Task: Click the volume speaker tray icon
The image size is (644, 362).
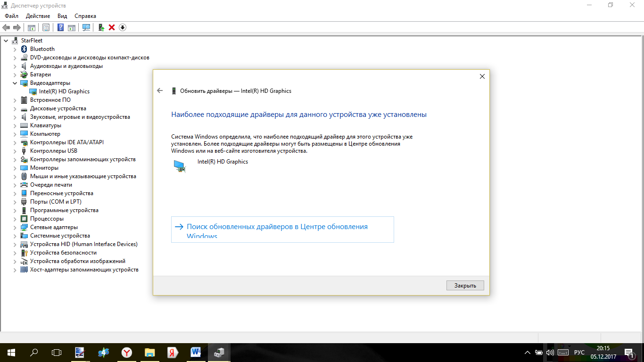Action: coord(550,353)
